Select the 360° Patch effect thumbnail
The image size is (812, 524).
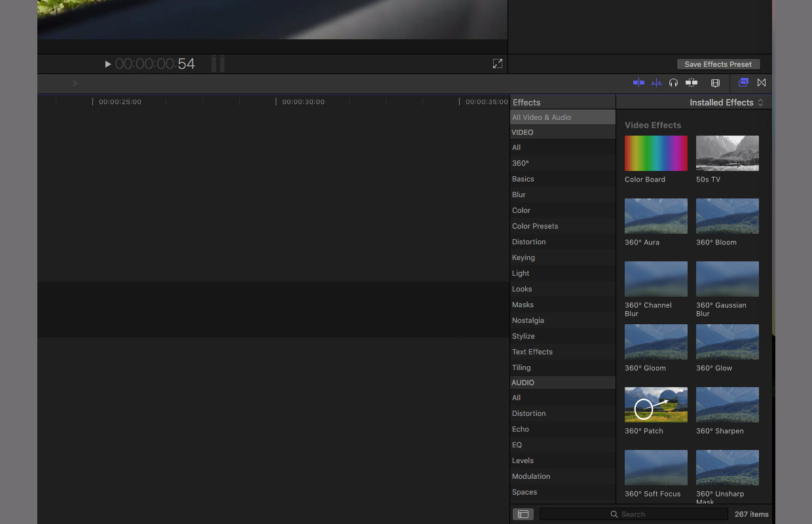click(x=655, y=404)
